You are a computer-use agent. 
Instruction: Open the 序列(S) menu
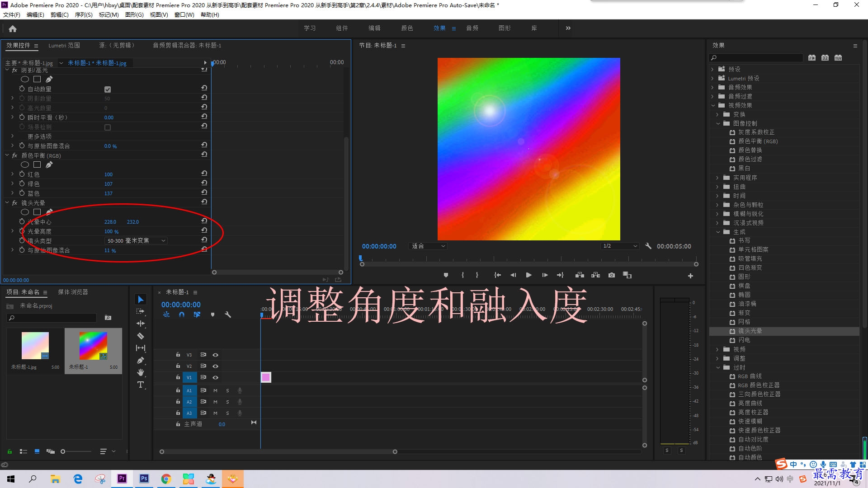[84, 15]
